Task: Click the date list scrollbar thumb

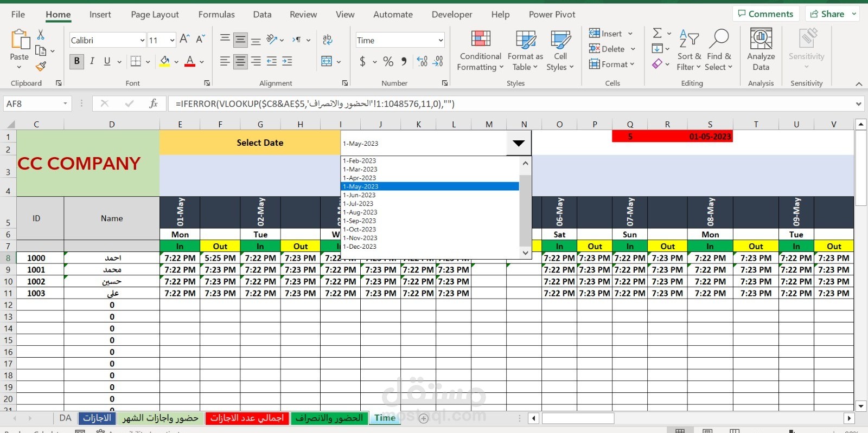Action: click(525, 210)
